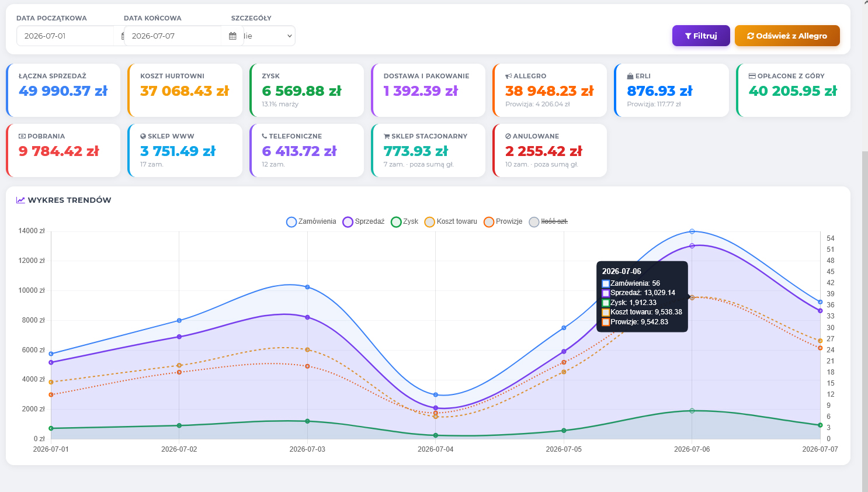This screenshot has height=492, width=868.
Task: Click the Dostawa i pakowanie value 1 392.39 zł
Action: click(x=421, y=91)
